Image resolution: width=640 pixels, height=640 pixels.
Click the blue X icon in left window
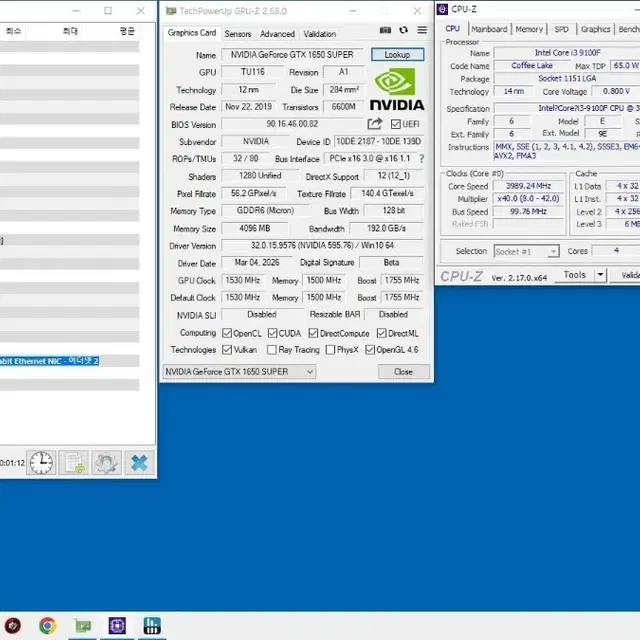tap(139, 463)
